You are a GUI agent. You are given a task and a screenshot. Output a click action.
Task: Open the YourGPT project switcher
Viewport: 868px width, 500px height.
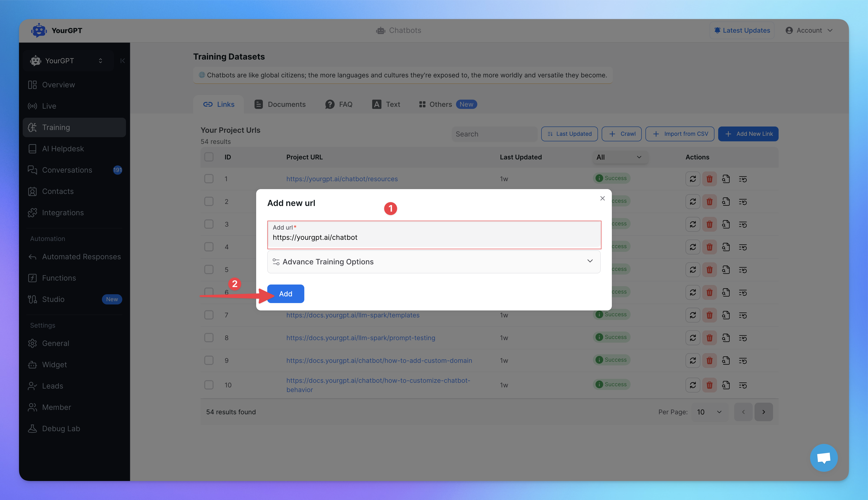point(68,61)
